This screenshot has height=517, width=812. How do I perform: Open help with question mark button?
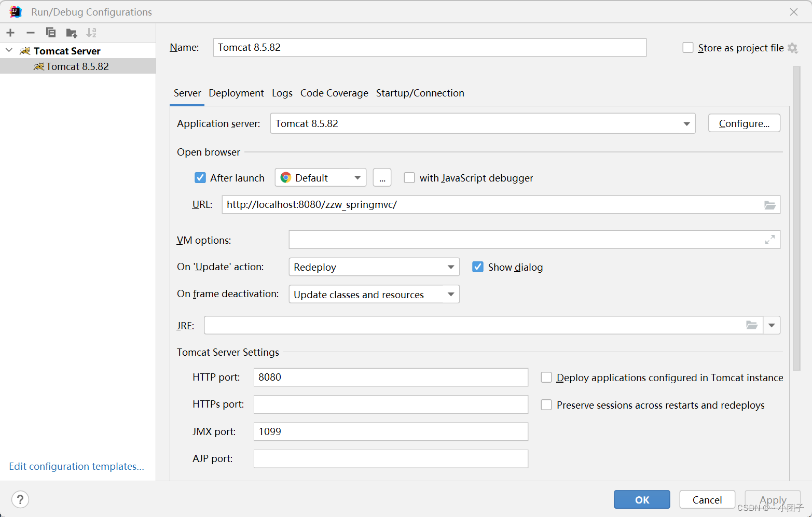coord(20,500)
